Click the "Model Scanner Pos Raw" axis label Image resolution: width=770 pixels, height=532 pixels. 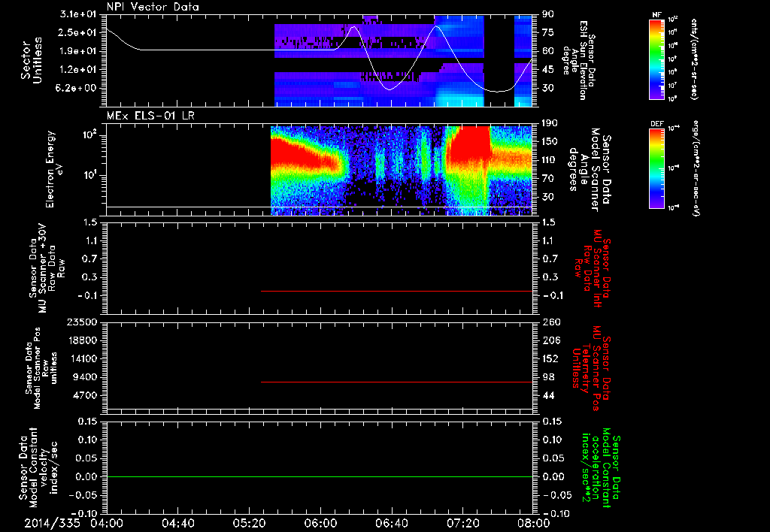pyautogui.click(x=41, y=367)
